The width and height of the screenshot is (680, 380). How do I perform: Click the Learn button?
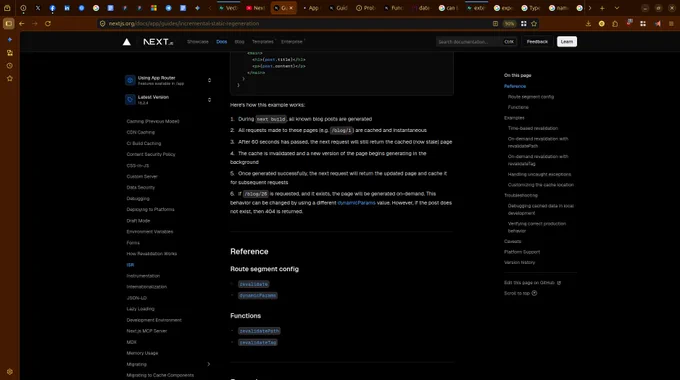tap(567, 42)
